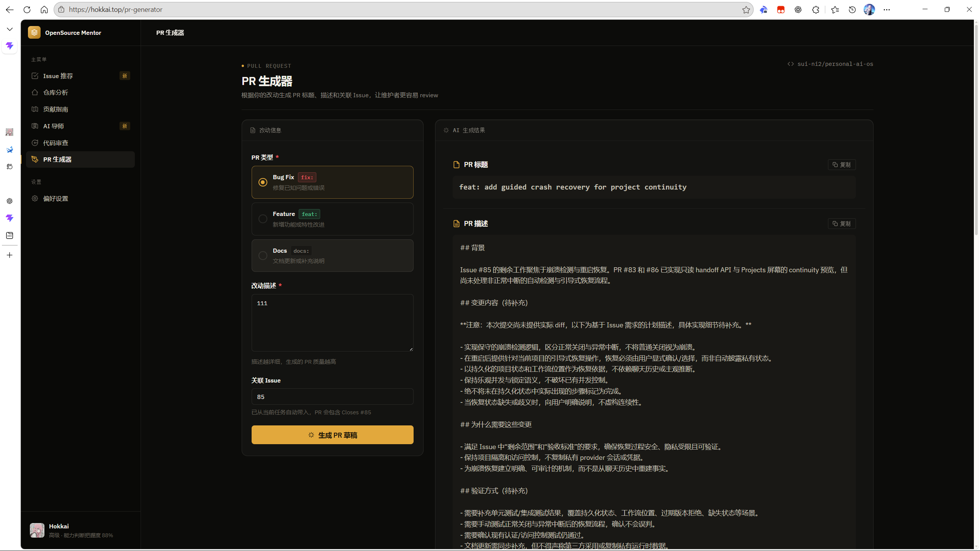Open the sui-ni2/personal-ai-os repository link
The height and width of the screenshot is (551, 980).
pos(830,64)
